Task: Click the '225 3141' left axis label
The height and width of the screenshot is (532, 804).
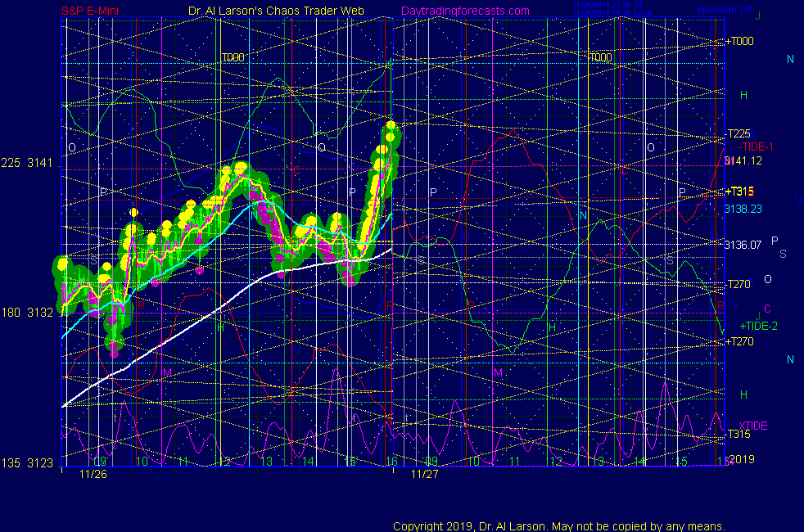Action: tap(27, 163)
